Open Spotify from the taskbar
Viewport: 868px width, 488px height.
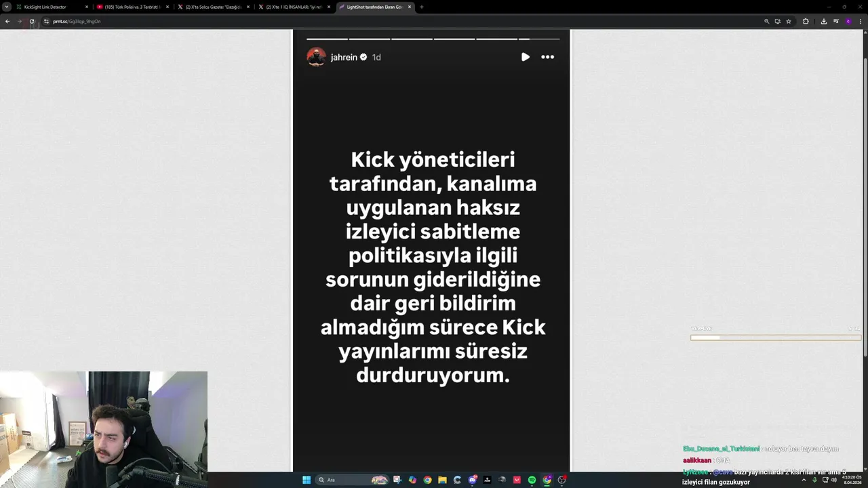[532, 480]
